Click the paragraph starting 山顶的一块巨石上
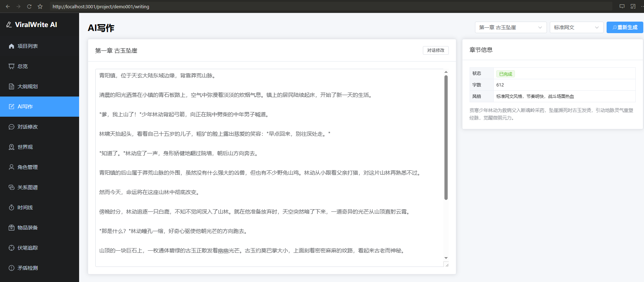This screenshot has height=282, width=644. pyautogui.click(x=252, y=251)
